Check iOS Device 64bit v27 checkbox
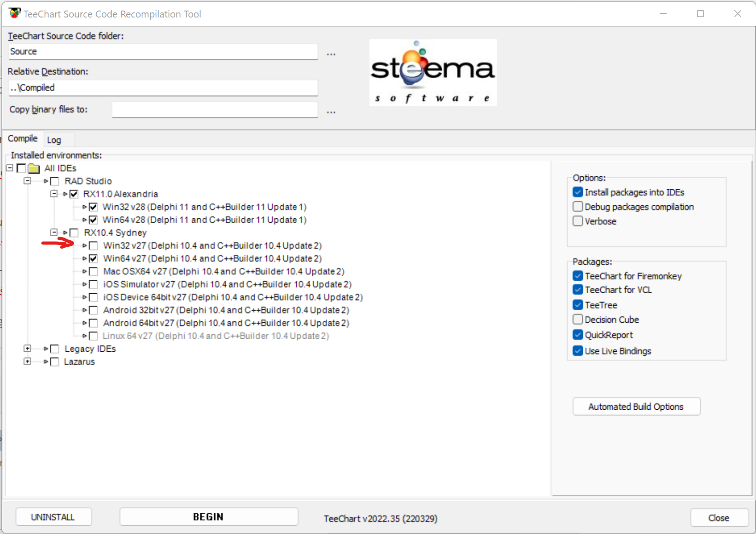This screenshot has width=756, height=534. pyautogui.click(x=94, y=297)
